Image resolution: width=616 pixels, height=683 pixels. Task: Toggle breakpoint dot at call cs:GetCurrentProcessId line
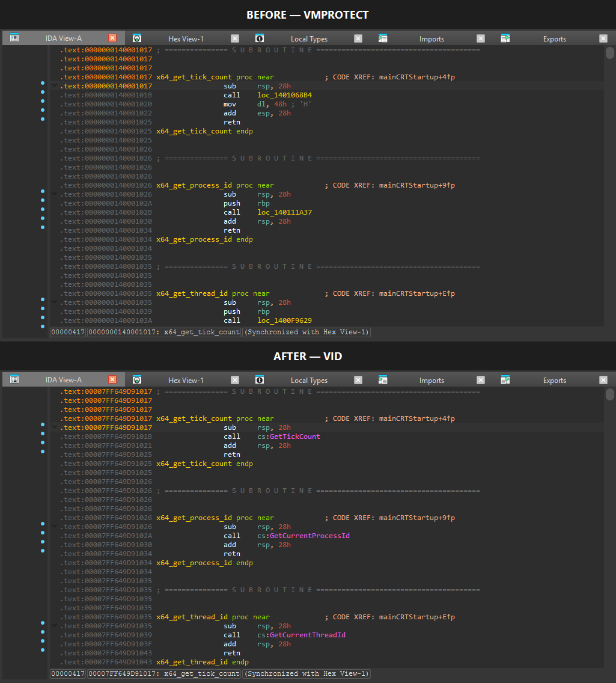pyautogui.click(x=43, y=533)
